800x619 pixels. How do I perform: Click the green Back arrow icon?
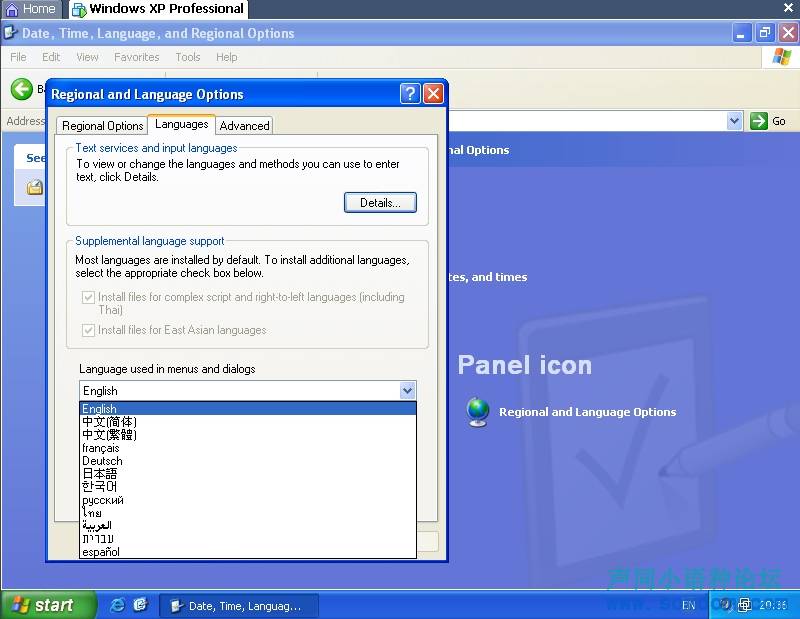point(21,89)
